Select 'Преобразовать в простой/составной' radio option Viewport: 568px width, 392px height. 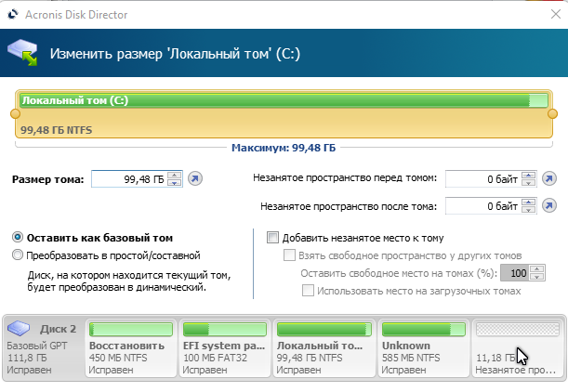pyautogui.click(x=18, y=255)
